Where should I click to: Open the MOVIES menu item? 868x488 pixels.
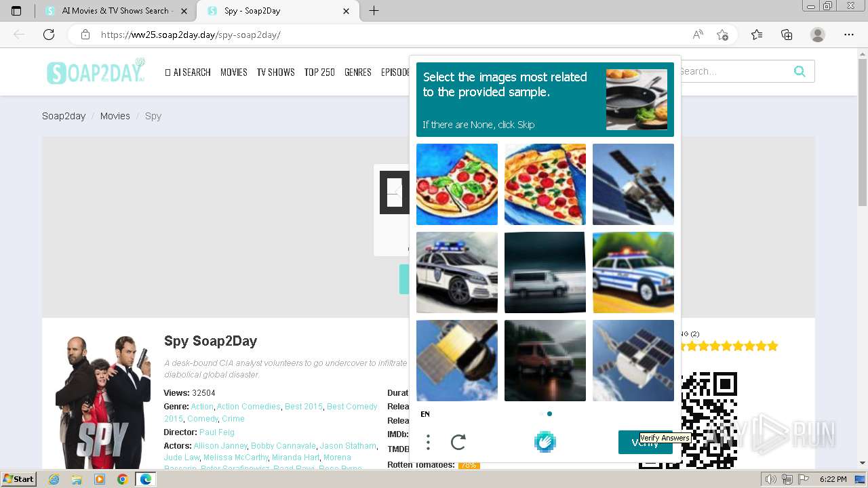(x=234, y=72)
